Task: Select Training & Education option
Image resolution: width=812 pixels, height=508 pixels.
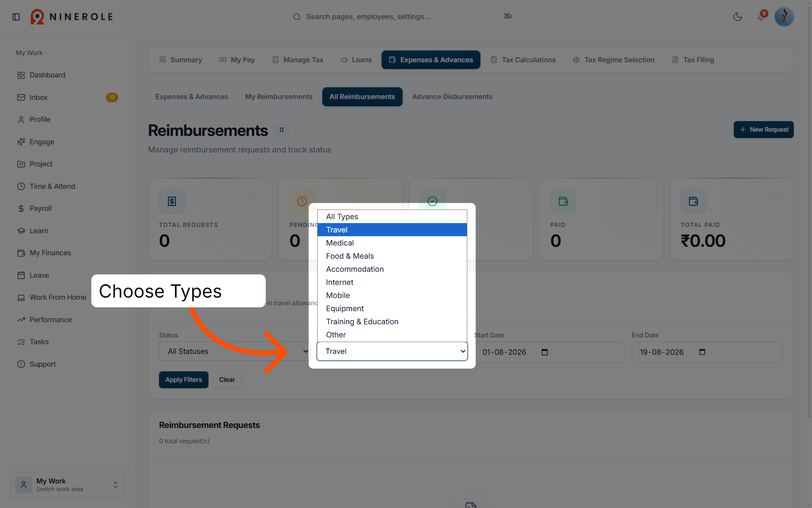Action: click(392, 322)
